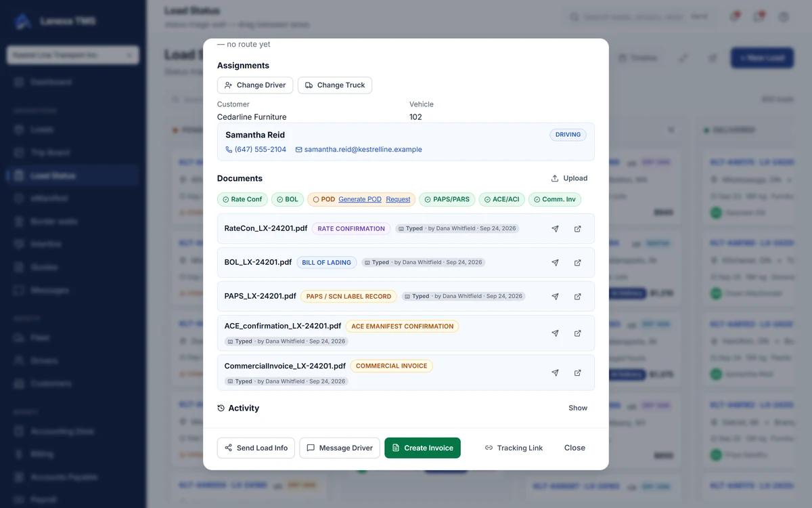The image size is (812, 508).
Task: Click the Cedarline Furniture customer value
Action: click(x=252, y=117)
